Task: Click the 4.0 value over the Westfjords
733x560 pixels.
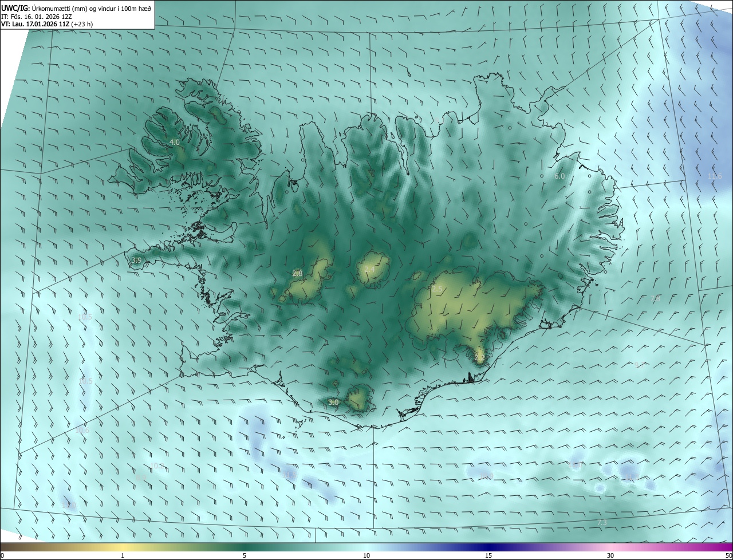Action: (x=175, y=142)
